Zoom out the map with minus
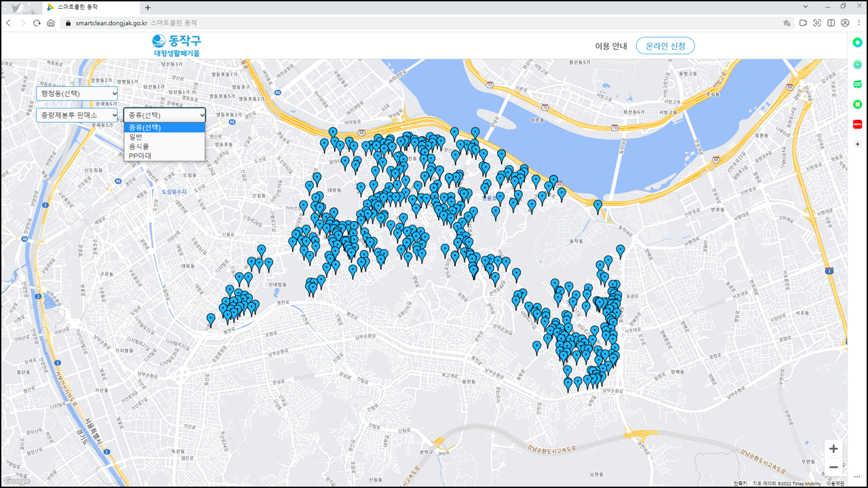Image resolution: width=868 pixels, height=488 pixels. coord(833,467)
